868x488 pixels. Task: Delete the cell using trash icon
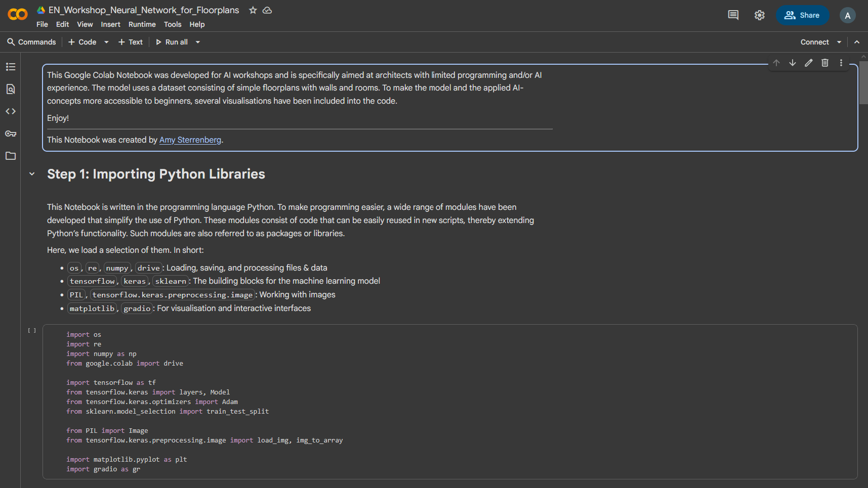(x=825, y=63)
